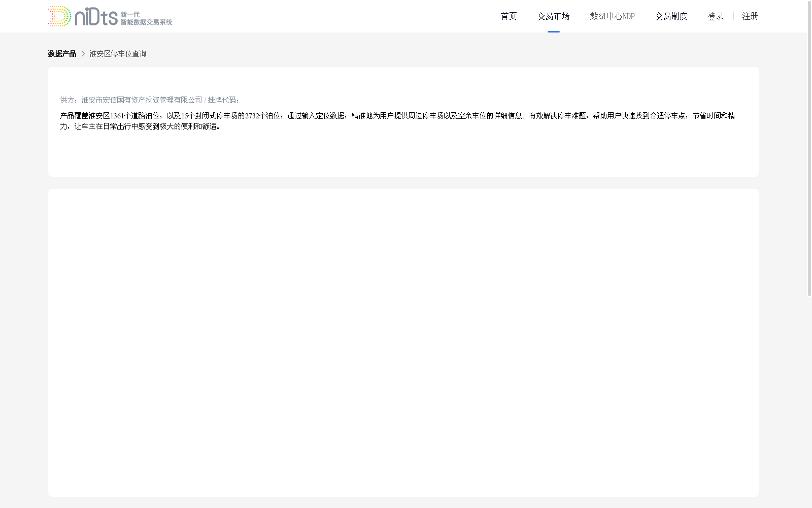The height and width of the screenshot is (508, 812).
Task: Go to the 交易制度 menu item
Action: pos(671,16)
